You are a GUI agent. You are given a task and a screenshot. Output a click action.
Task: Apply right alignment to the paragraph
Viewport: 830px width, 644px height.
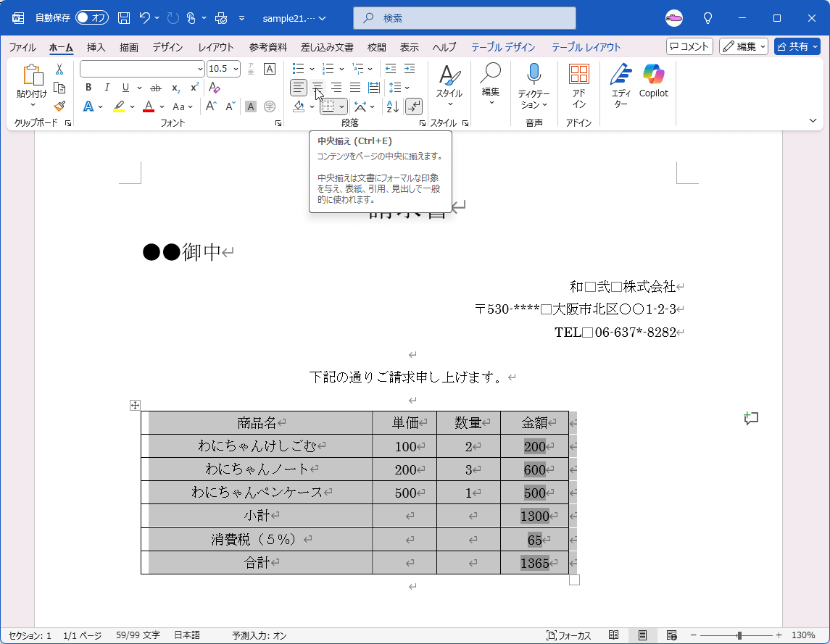[336, 88]
